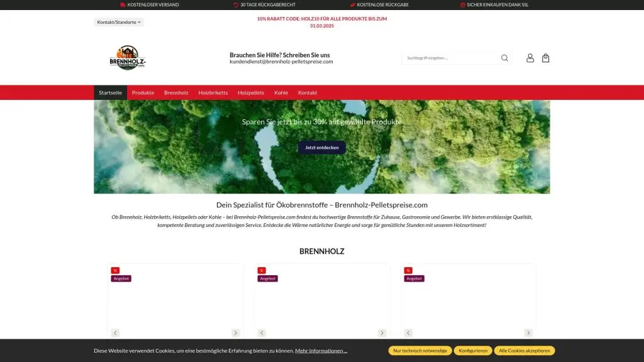This screenshot has height=362, width=644.
Task: Follow the Mehr Informationen link
Action: click(321, 351)
